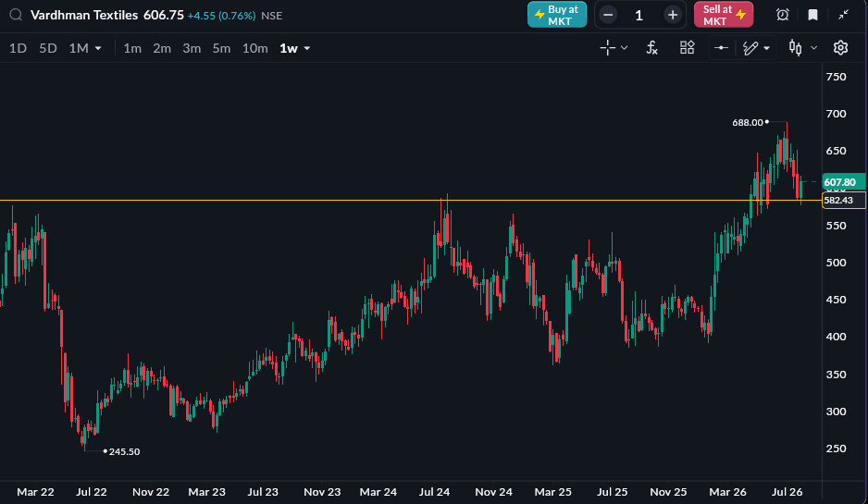Open the chart templates grid icon

click(687, 47)
